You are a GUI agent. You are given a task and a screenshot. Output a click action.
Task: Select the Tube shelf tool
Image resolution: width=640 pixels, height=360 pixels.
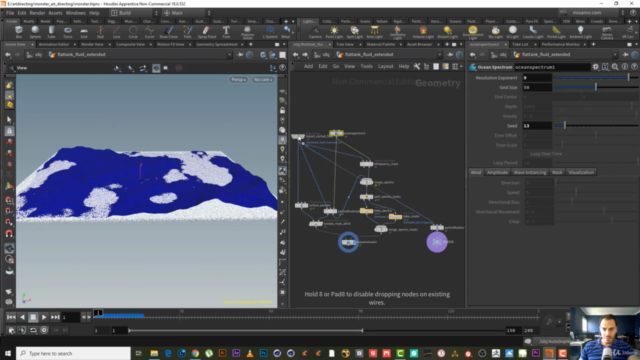coord(51,32)
